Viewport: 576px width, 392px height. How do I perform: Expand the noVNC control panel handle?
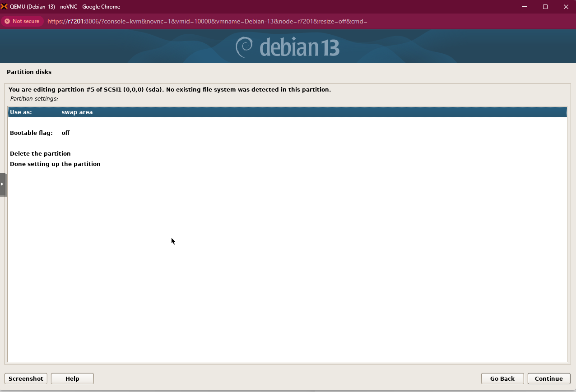(x=3, y=184)
